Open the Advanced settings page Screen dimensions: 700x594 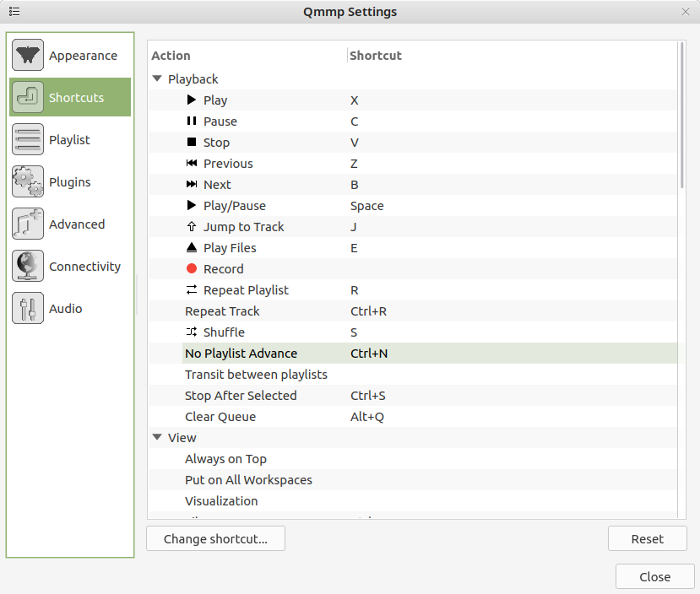pyautogui.click(x=70, y=224)
